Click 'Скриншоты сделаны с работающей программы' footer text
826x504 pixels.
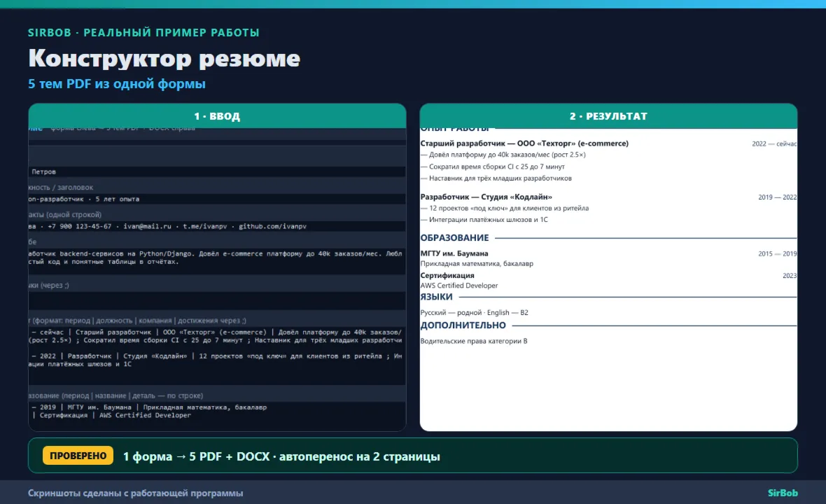(135, 493)
